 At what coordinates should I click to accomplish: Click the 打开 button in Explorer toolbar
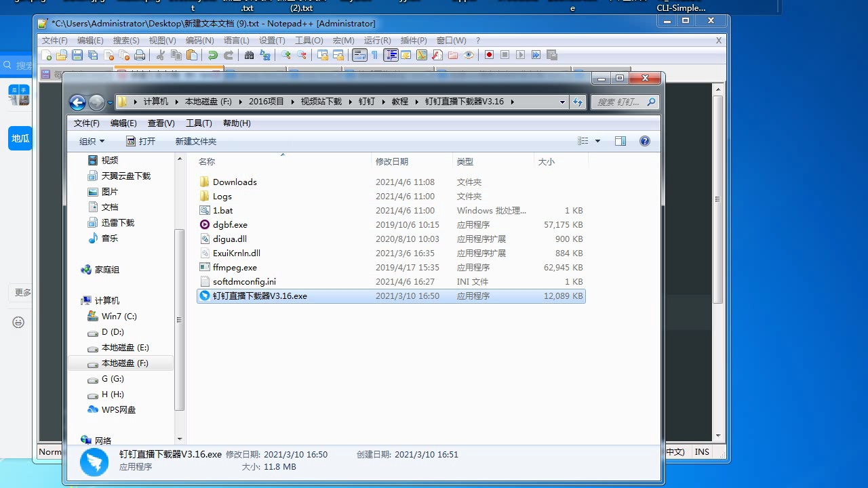tap(141, 141)
